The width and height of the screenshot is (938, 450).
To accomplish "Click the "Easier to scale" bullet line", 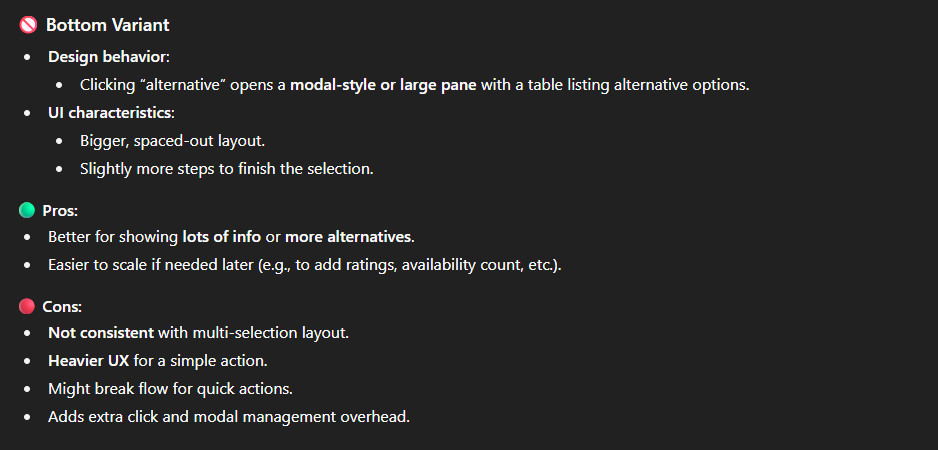I will coord(304,265).
